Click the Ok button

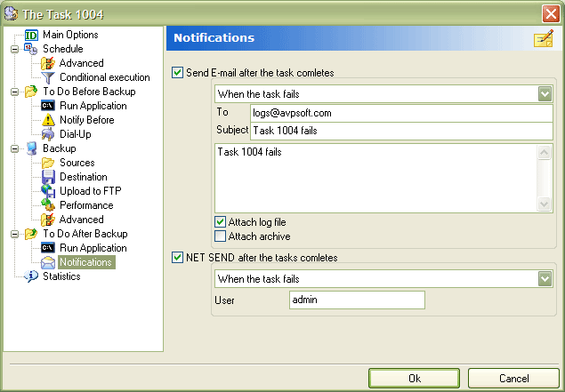point(414,379)
